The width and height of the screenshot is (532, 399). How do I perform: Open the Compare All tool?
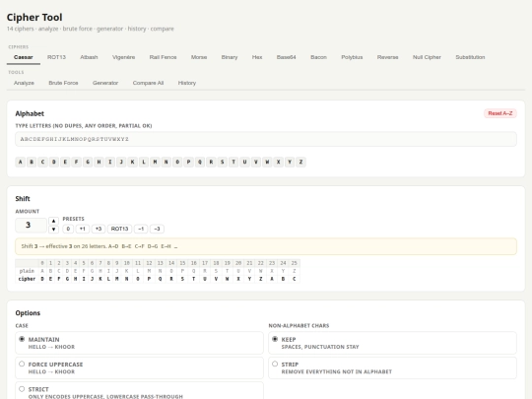click(148, 83)
